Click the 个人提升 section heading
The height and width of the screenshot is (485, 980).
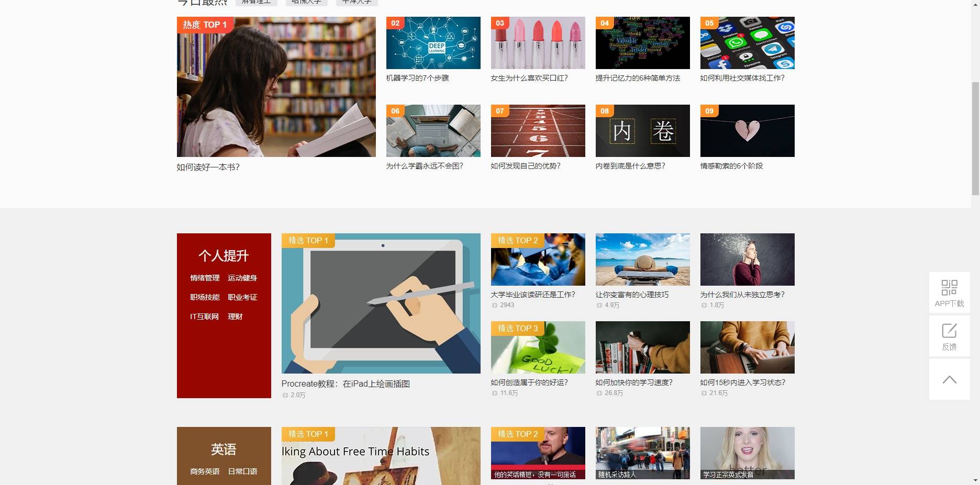coord(224,256)
